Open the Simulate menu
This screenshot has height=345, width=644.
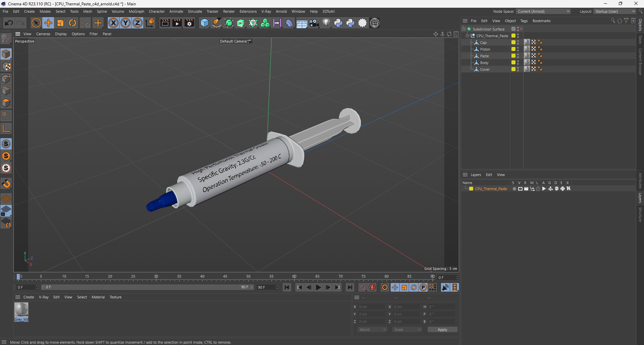click(x=195, y=11)
